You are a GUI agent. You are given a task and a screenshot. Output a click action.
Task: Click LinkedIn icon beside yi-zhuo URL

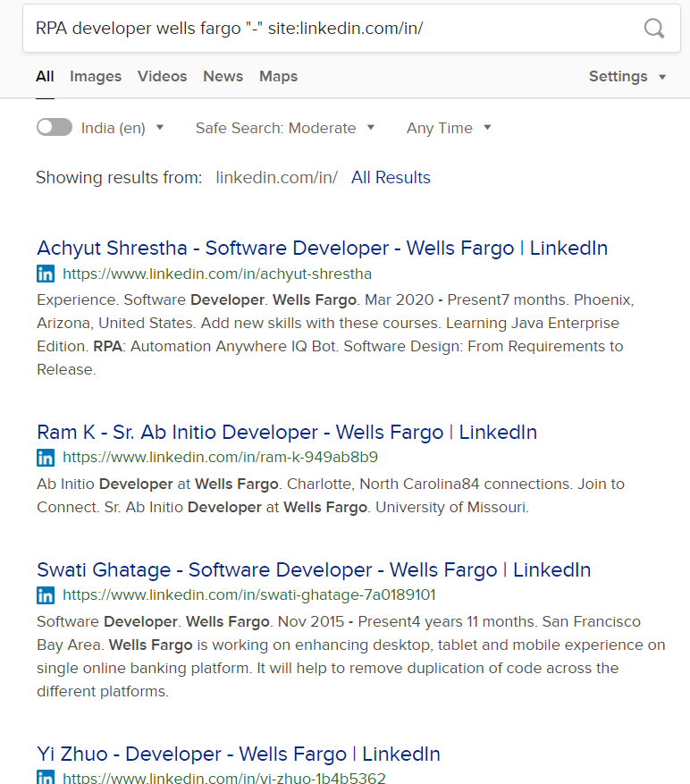(46, 777)
